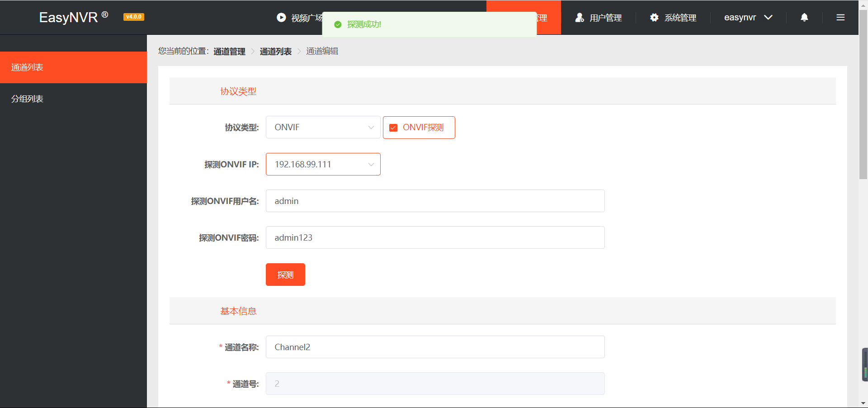This screenshot has width=868, height=408.
Task: Click the system management gear icon
Action: click(x=654, y=18)
